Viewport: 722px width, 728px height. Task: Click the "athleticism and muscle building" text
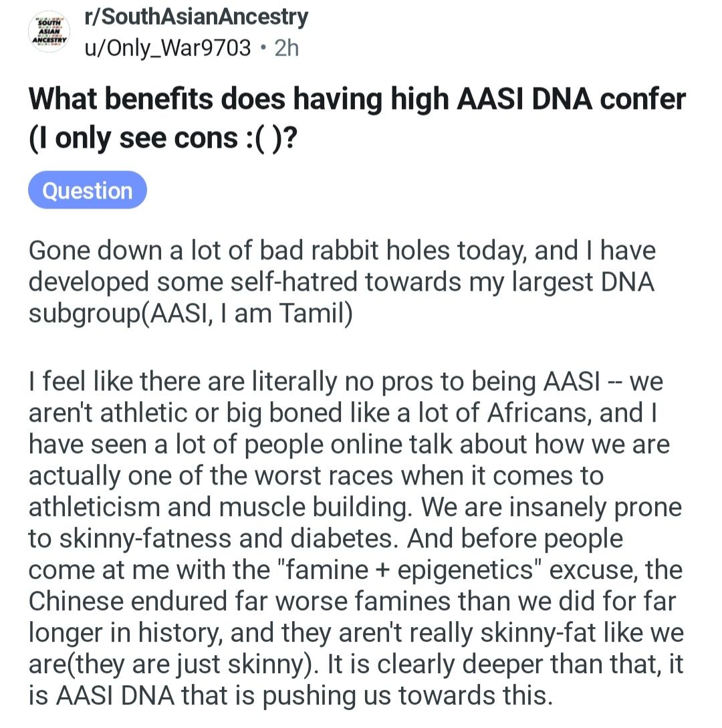[x=220, y=507]
